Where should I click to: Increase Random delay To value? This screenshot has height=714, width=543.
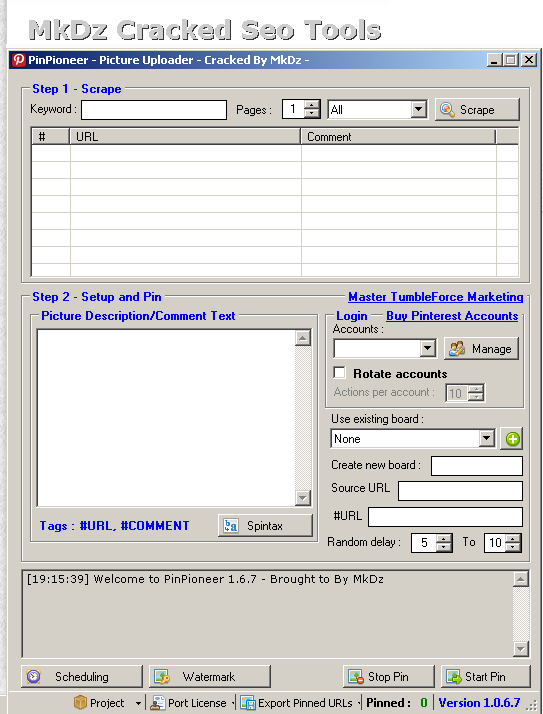(513, 538)
